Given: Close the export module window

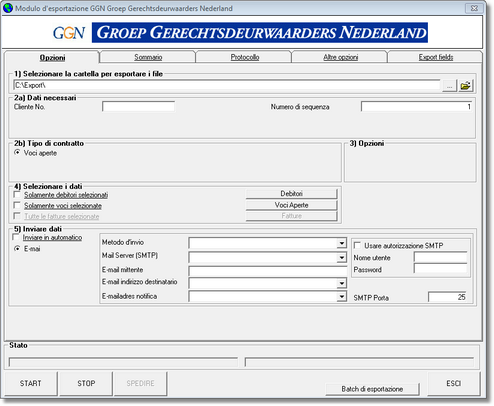Looking at the screenshot, I should [474, 8].
